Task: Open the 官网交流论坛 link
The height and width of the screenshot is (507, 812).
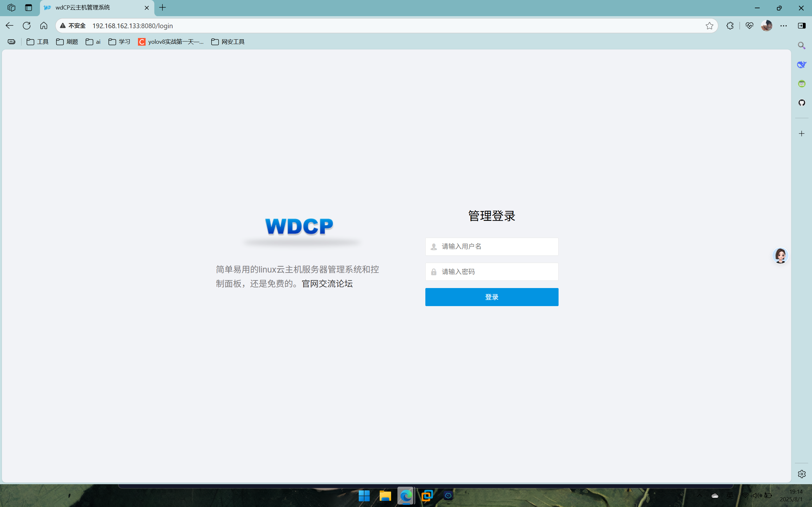Action: (x=326, y=284)
